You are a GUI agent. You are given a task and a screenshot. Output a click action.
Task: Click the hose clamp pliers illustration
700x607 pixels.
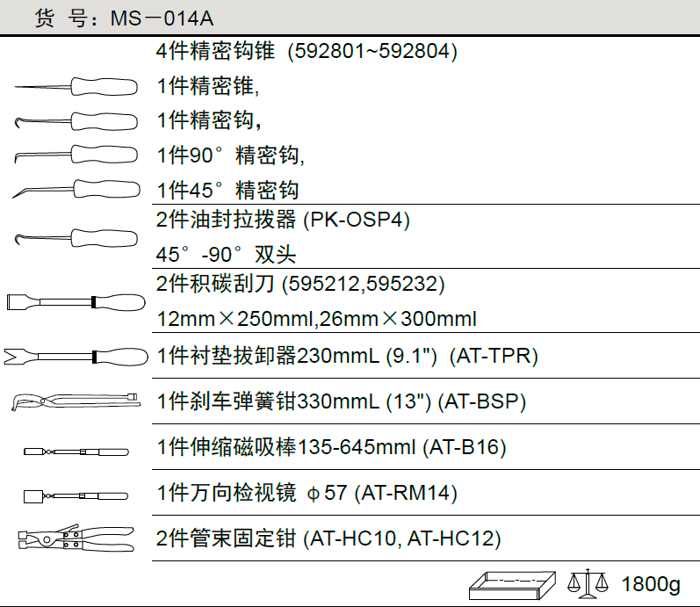(x=76, y=538)
